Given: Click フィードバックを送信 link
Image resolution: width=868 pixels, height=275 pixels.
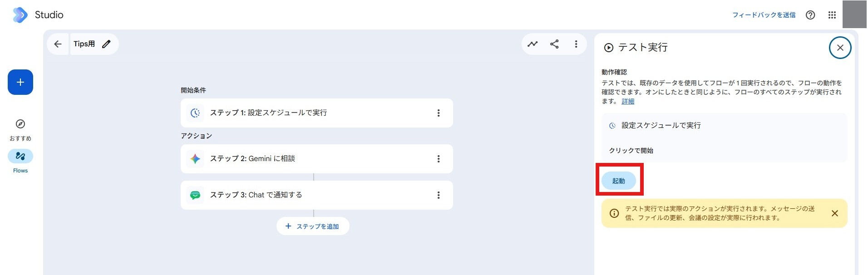Looking at the screenshot, I should (x=764, y=15).
